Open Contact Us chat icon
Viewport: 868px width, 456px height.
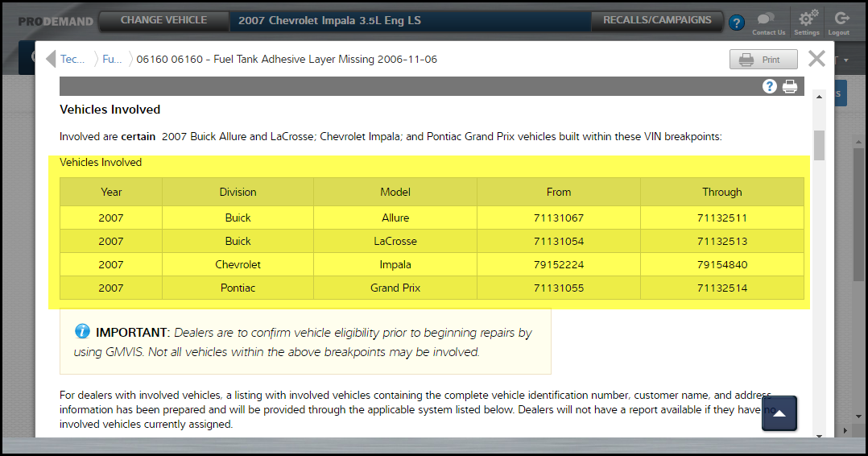click(768, 19)
